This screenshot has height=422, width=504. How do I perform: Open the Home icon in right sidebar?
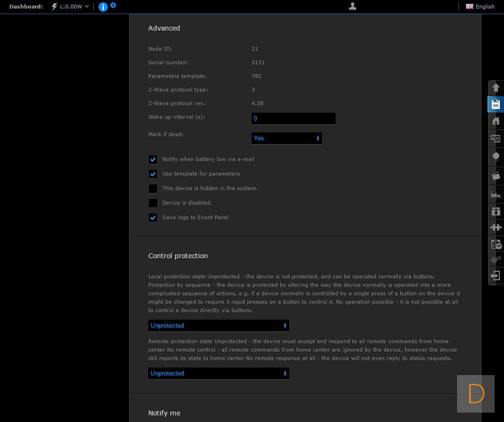(x=496, y=121)
